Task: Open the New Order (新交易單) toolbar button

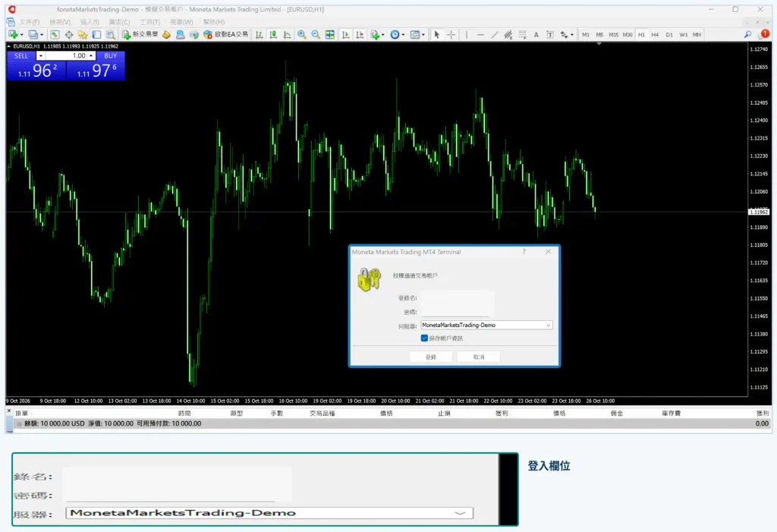Action: pos(140,35)
